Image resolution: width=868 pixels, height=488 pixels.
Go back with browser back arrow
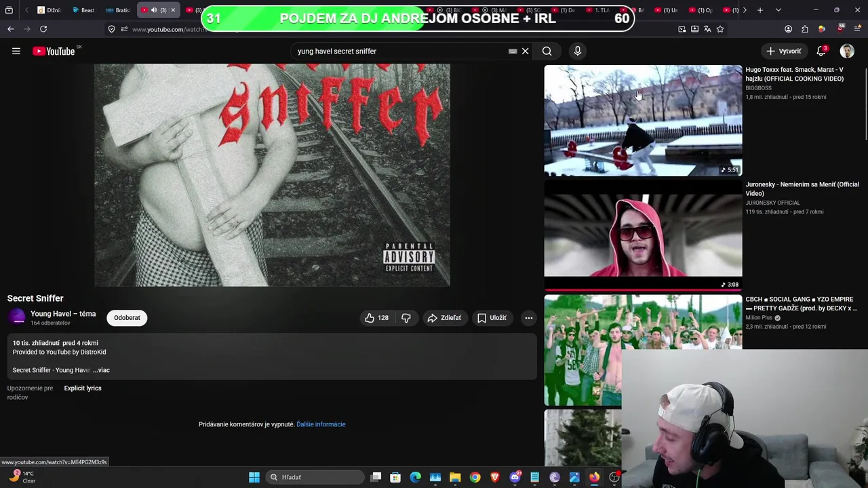[x=11, y=29]
